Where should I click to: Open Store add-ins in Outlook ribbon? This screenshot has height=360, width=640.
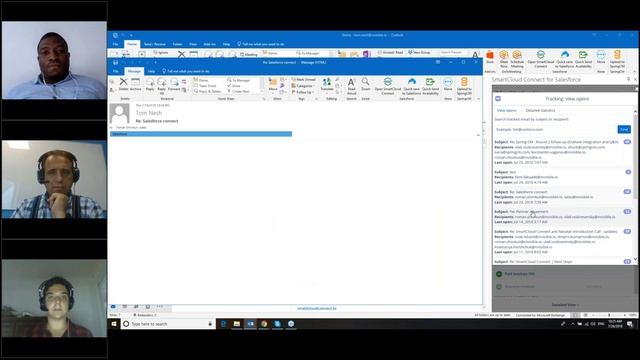coord(490,57)
